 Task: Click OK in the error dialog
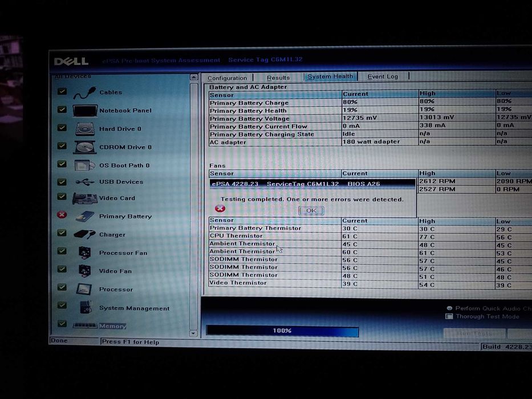click(x=311, y=211)
